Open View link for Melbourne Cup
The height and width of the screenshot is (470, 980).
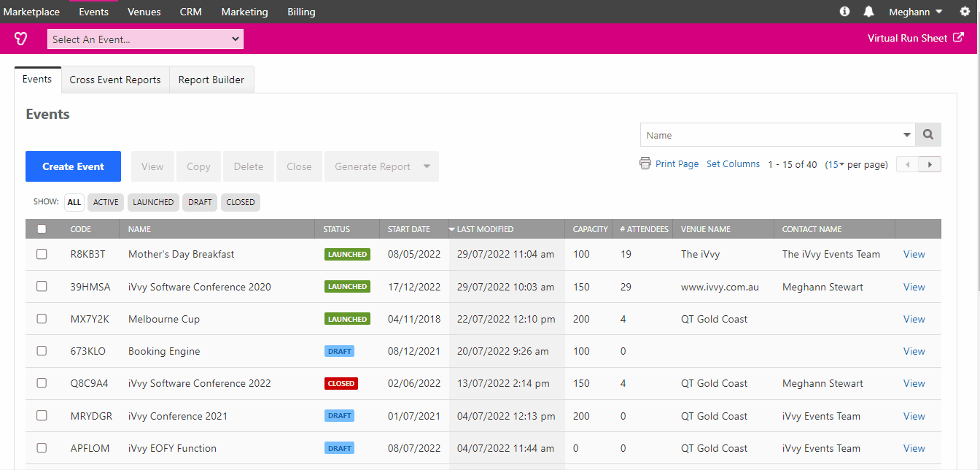914,319
